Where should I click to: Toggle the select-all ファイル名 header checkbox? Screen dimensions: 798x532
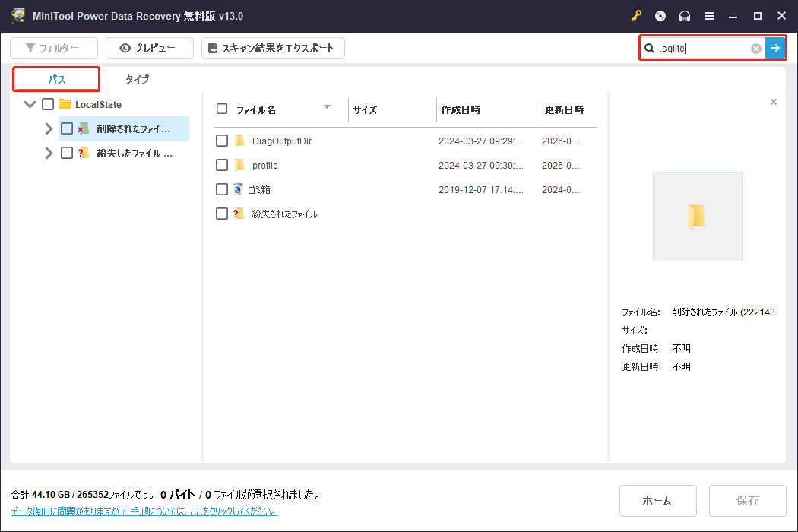pos(222,109)
